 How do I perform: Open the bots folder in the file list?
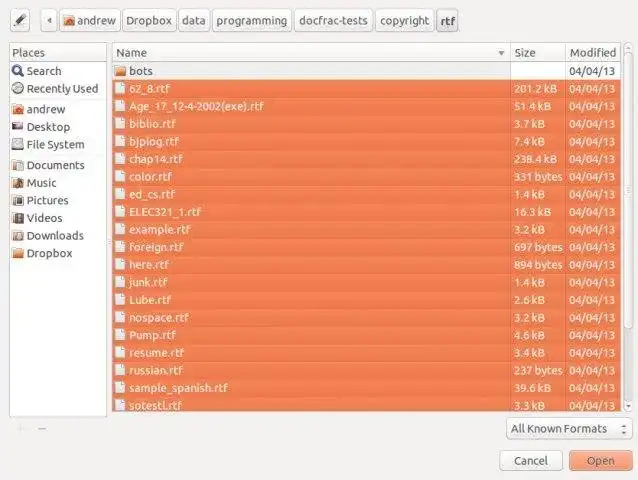point(141,71)
